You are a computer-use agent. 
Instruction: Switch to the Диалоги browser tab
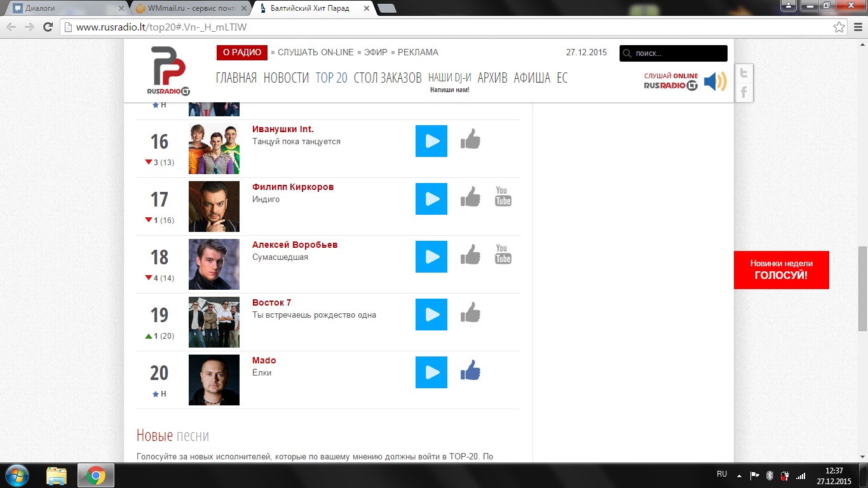click(x=68, y=8)
